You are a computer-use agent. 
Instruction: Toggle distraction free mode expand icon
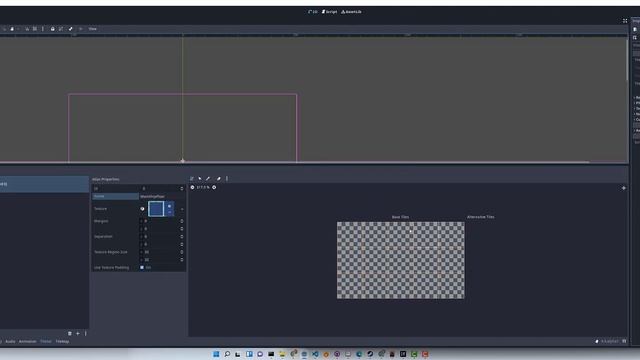(625, 21)
